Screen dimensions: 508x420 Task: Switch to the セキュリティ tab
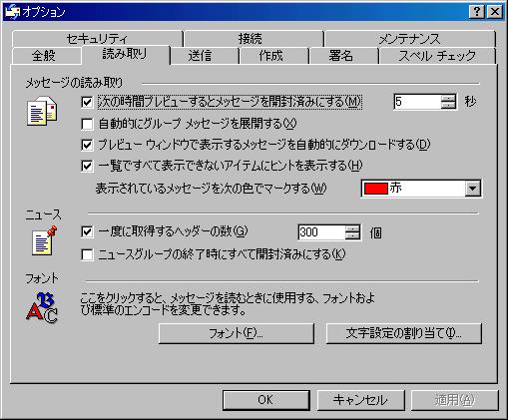click(x=97, y=39)
